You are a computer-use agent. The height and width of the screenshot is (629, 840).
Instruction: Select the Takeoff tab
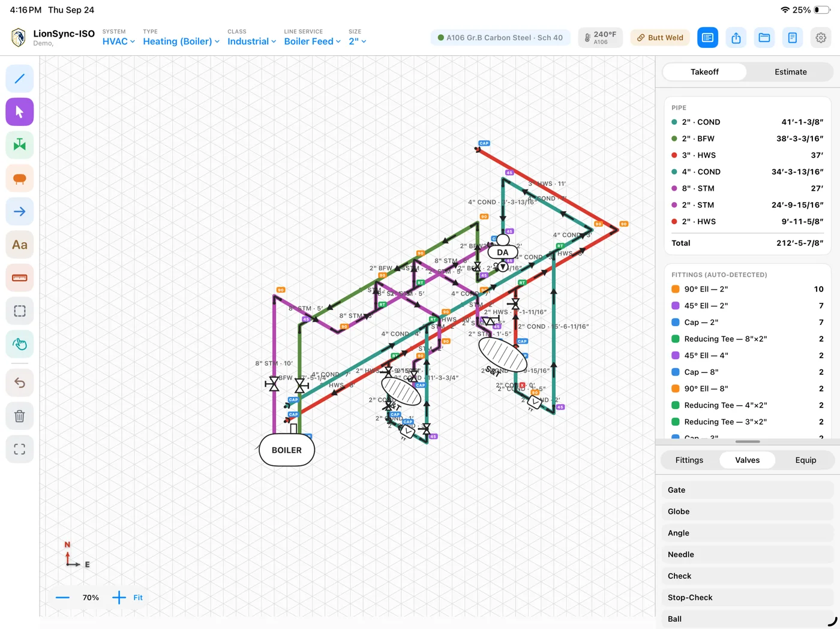click(x=704, y=72)
